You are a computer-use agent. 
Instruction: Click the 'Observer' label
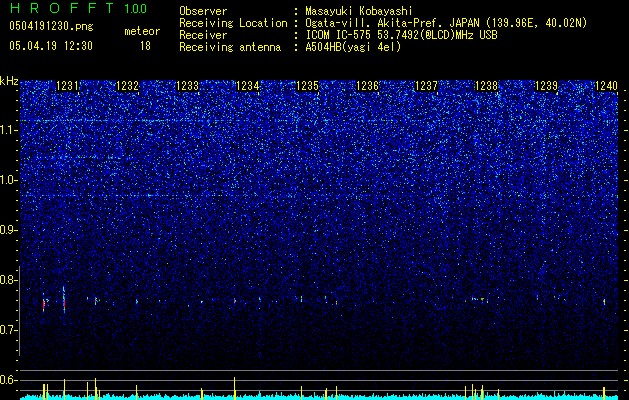[x=203, y=11]
